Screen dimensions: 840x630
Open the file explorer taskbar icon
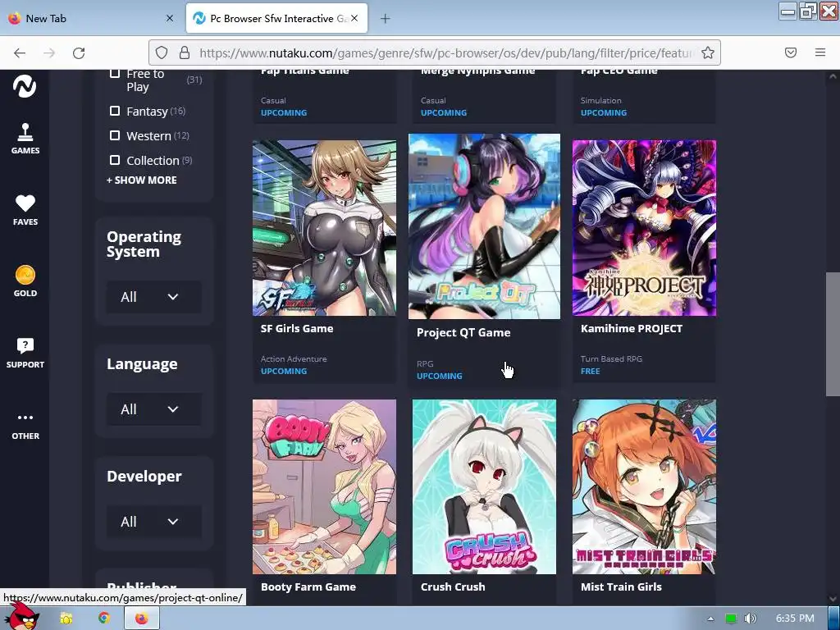click(x=66, y=619)
